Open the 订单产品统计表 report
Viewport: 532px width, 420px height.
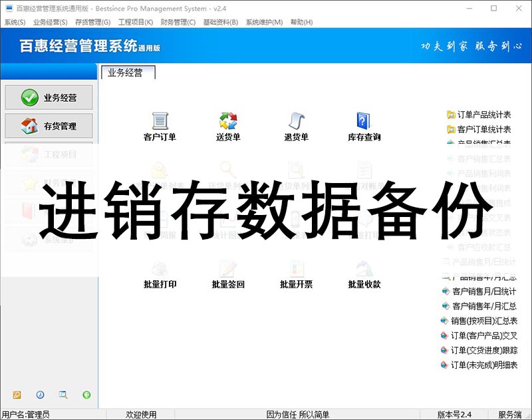coord(484,114)
